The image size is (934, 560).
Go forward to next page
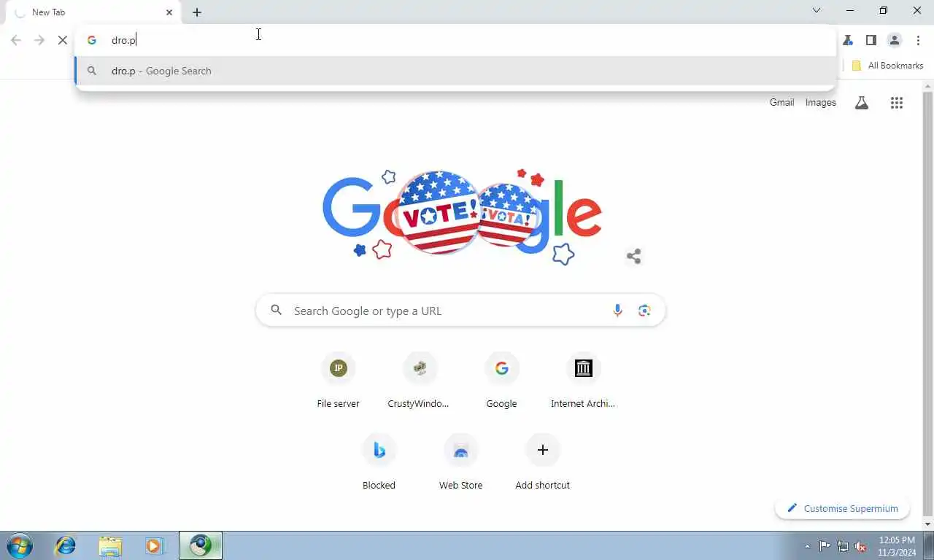click(x=39, y=40)
